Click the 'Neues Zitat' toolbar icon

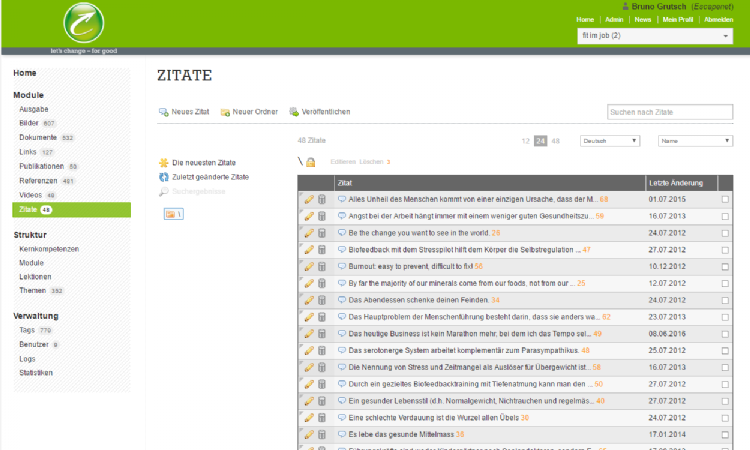[163, 112]
